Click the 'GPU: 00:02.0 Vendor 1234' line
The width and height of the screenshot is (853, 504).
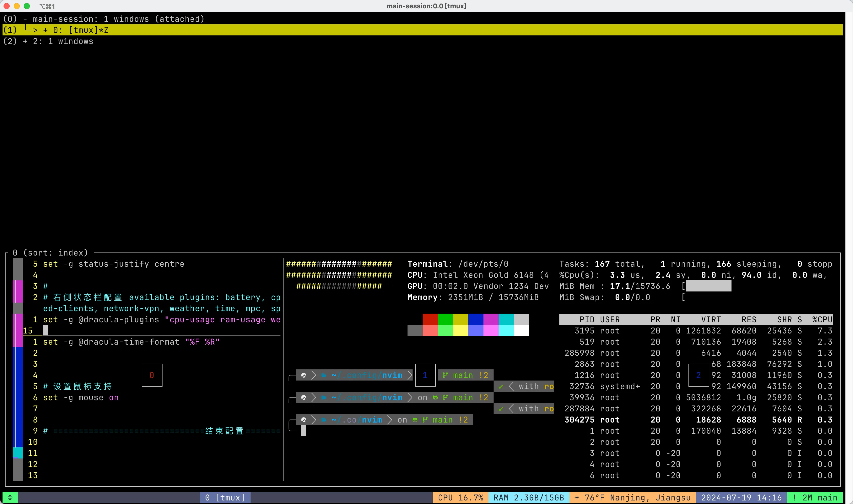point(478,286)
